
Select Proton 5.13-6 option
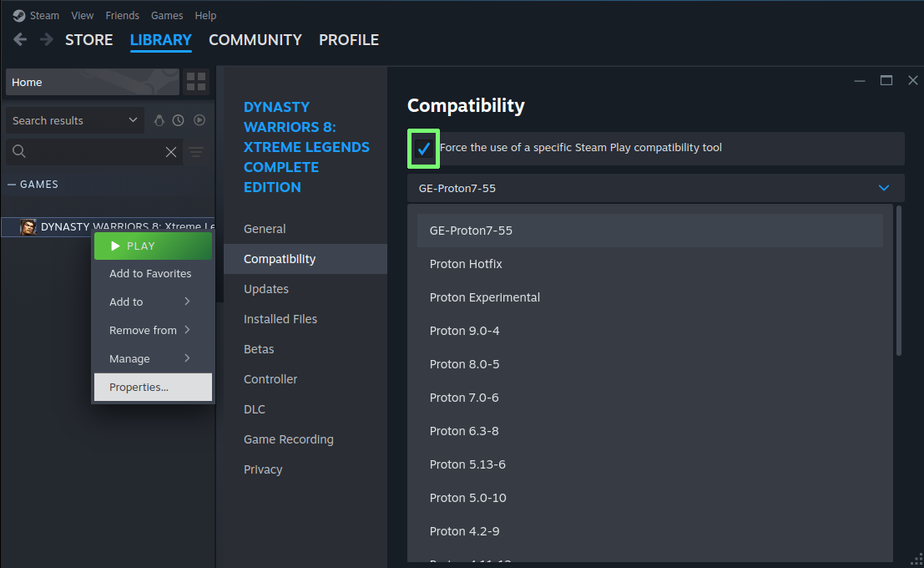tap(650, 464)
